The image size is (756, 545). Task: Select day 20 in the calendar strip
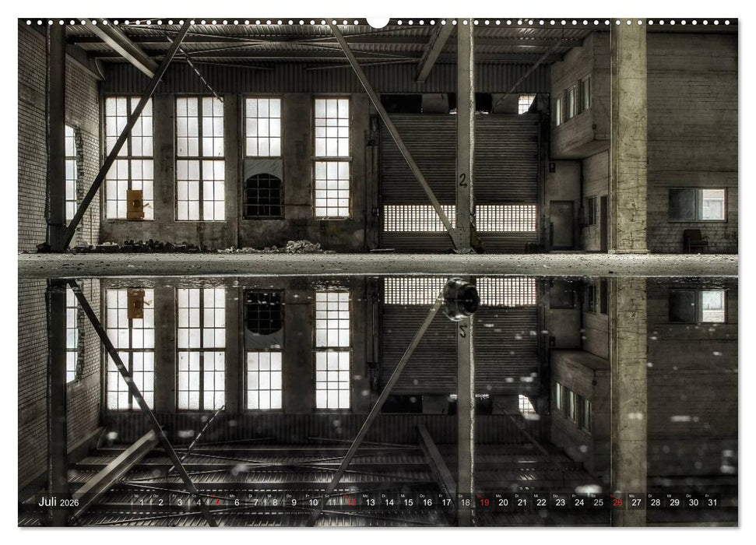pyautogui.click(x=503, y=503)
